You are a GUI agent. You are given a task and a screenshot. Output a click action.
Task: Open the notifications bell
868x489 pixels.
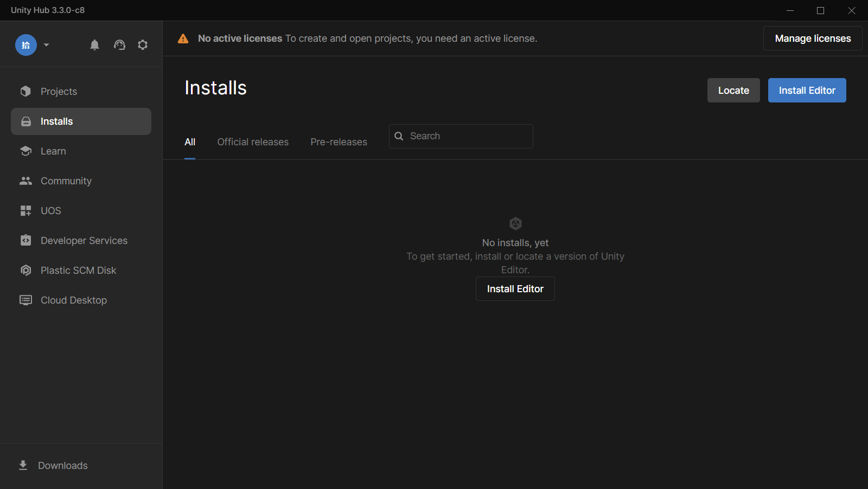(94, 45)
